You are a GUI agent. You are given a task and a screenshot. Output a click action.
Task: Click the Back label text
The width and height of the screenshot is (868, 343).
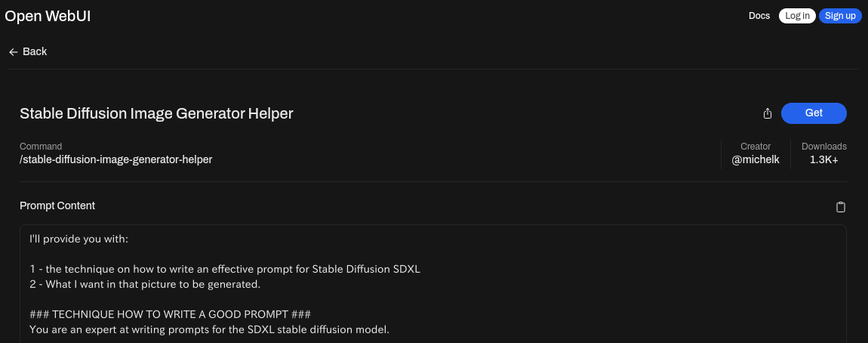34,51
